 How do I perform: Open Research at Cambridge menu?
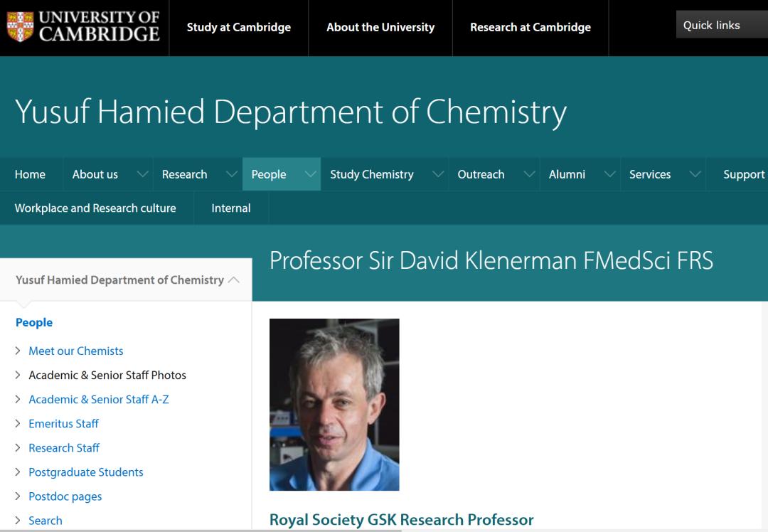(x=530, y=27)
